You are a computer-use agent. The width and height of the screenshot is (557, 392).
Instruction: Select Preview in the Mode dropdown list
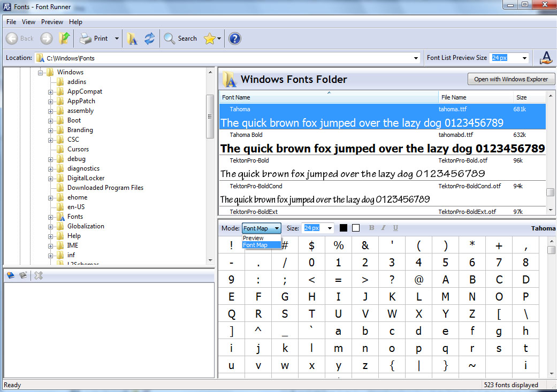(x=262, y=238)
